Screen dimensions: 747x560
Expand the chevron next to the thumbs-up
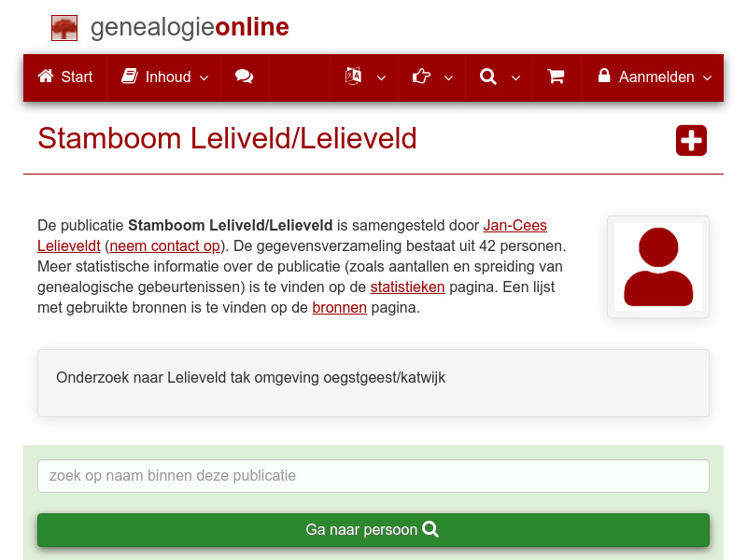448,77
